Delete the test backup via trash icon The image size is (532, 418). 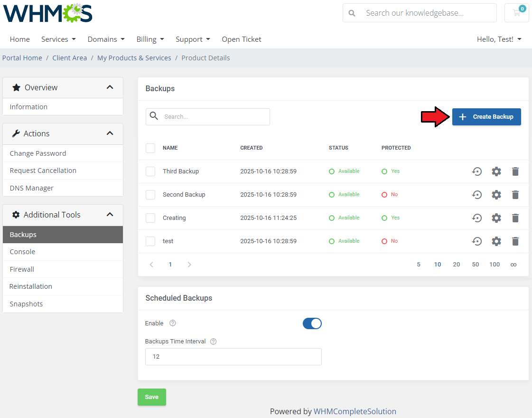tap(515, 241)
